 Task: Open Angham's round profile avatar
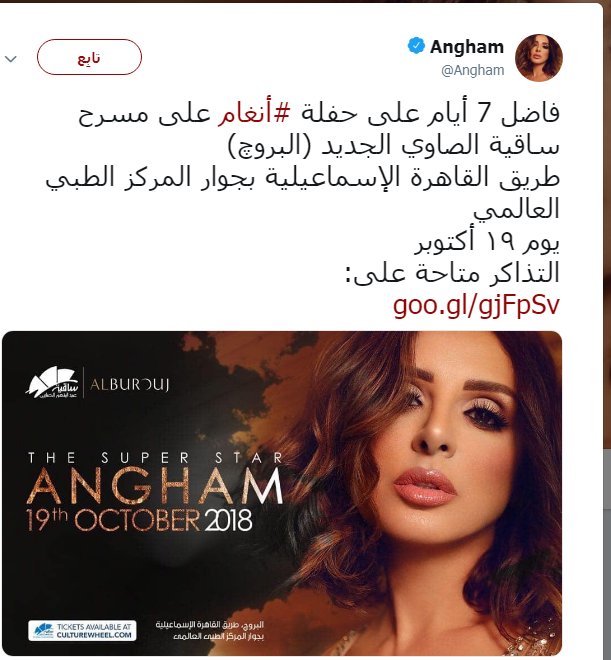click(539, 58)
